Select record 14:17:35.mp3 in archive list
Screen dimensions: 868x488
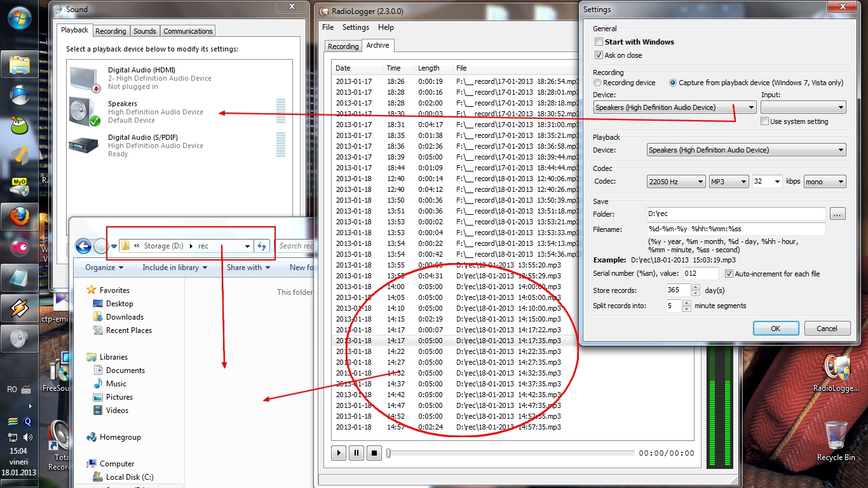pos(512,341)
